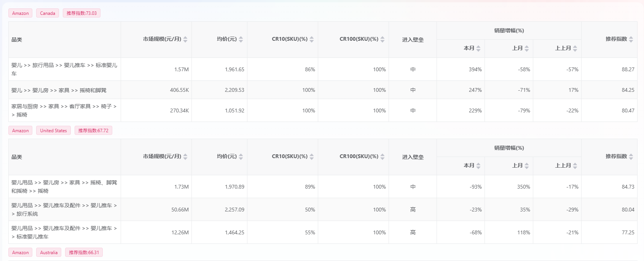Sort Canada table by 市场规模 column
This screenshot has height=261, width=644.
point(185,39)
